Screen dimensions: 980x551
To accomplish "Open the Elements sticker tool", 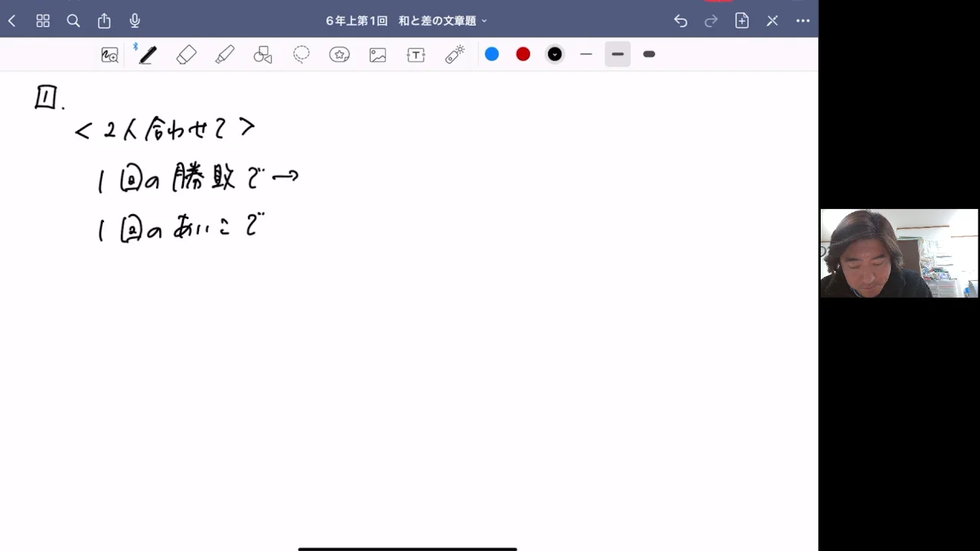I will coord(339,54).
